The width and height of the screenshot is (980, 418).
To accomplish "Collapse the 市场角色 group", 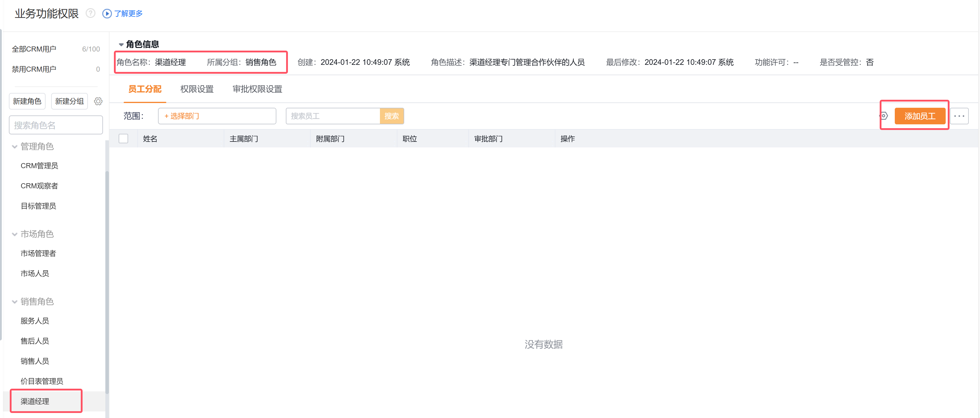I will (x=14, y=234).
